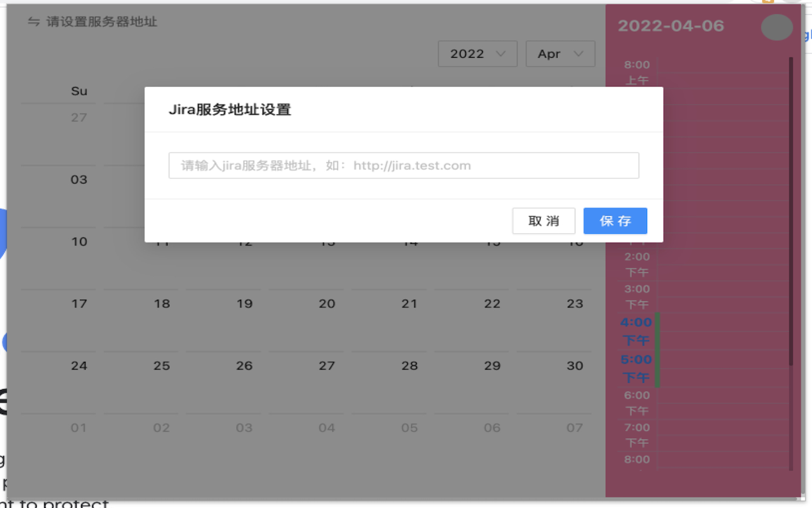Pick date 25 on the calendar

tap(162, 366)
